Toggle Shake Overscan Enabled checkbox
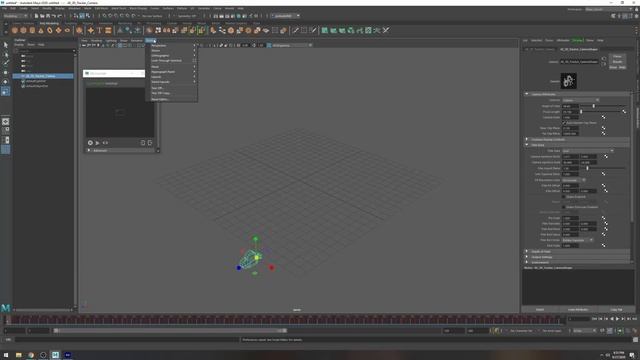 pyautogui.click(x=564, y=207)
